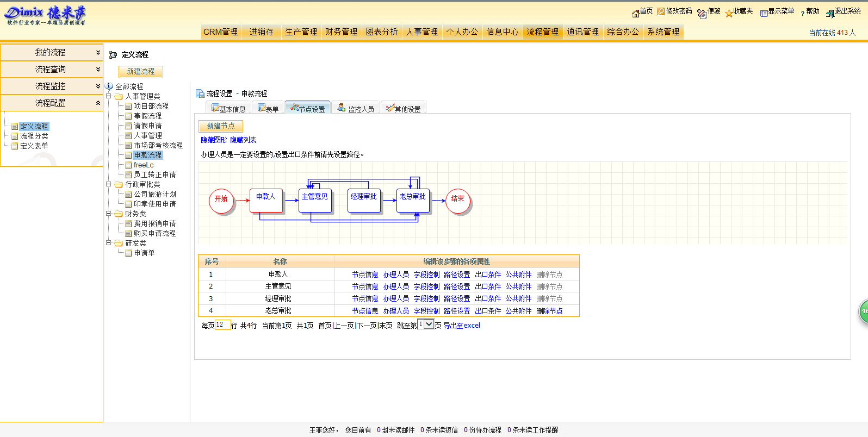The height and width of the screenshot is (437, 868).
Task: Click 封未读邮件 in status bar
Action: coord(398,430)
